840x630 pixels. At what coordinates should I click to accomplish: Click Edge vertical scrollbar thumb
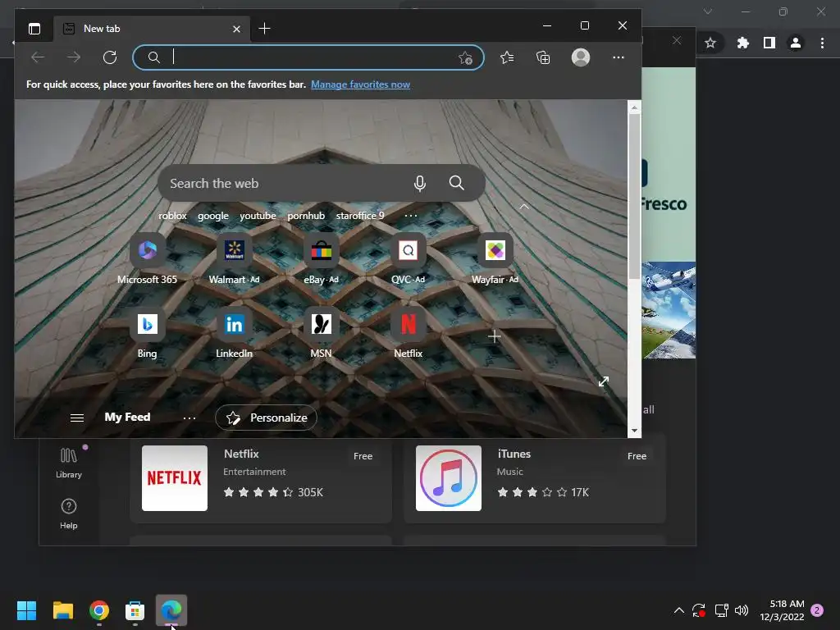(x=634, y=195)
